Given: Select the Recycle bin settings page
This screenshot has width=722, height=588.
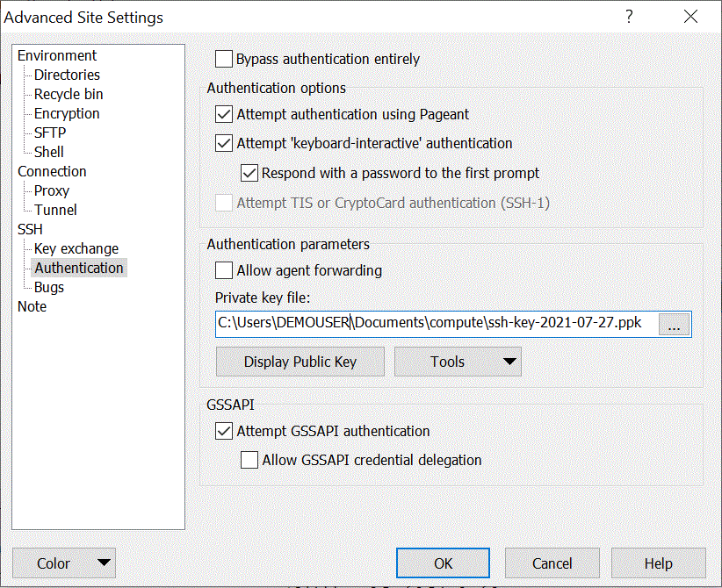Looking at the screenshot, I should tap(68, 94).
